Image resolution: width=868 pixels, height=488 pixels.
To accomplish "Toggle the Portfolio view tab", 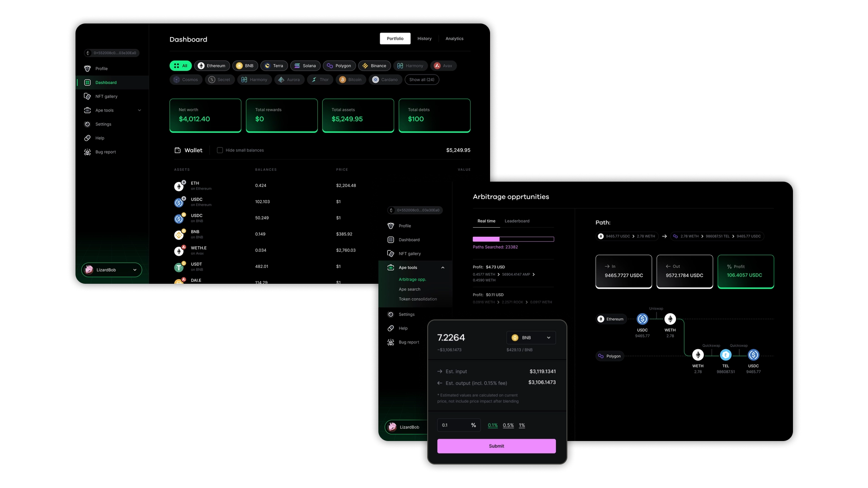I will pos(395,38).
